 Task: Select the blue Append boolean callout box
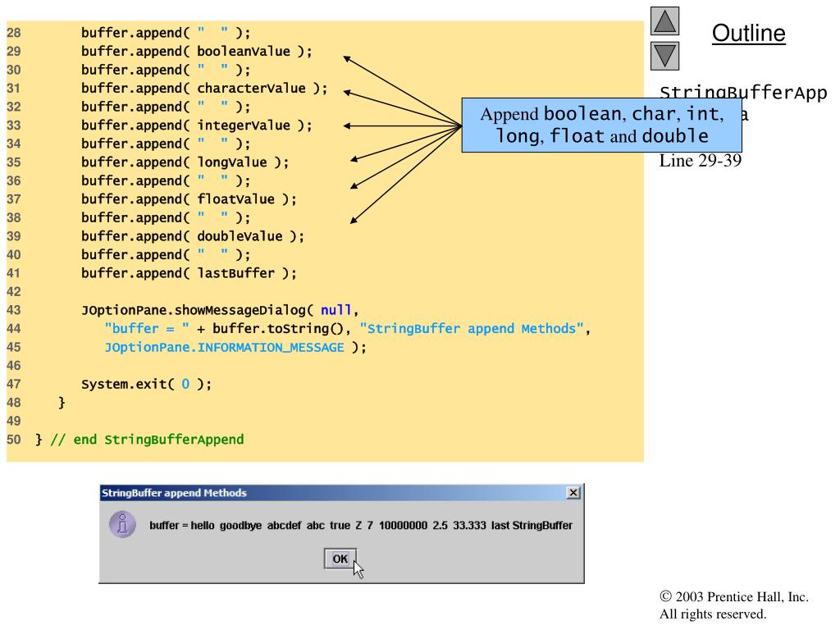coord(601,125)
